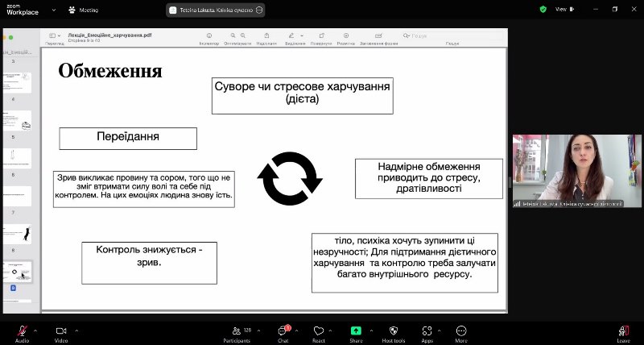Screen dimensions: 644x345
Task: Toggle the Markup toolbar icon in Preview
Action: point(346,35)
